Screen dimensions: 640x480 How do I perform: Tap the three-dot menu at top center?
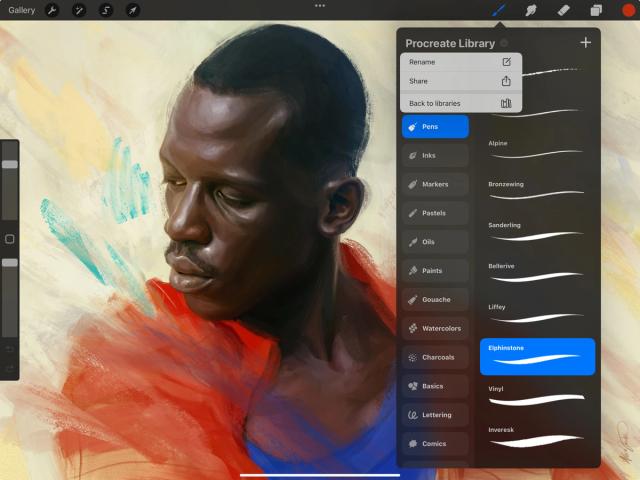(320, 6)
